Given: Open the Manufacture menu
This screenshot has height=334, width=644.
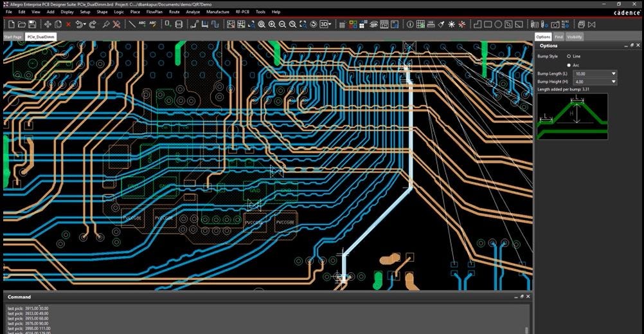Looking at the screenshot, I should coord(218,12).
